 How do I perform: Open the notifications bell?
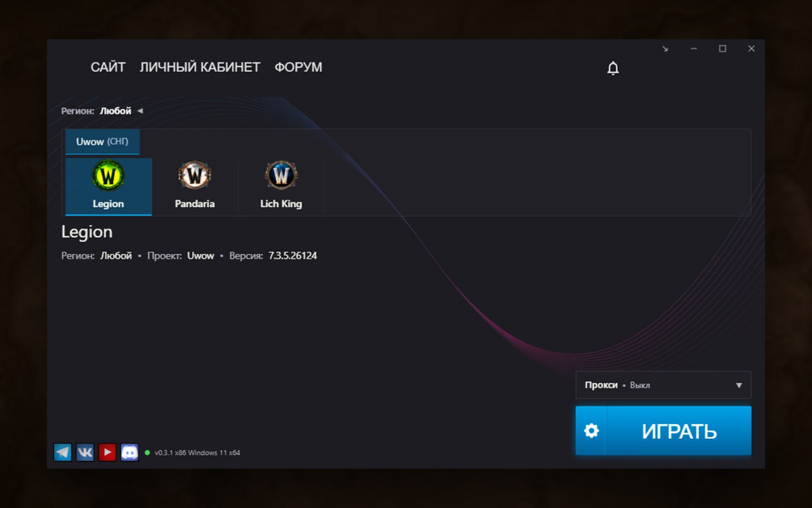click(613, 68)
